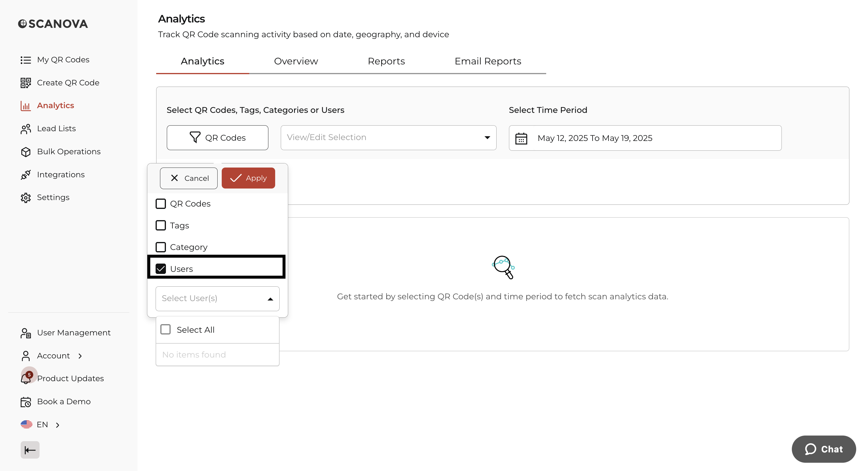The height and width of the screenshot is (471, 868).
Task: Open User Management page
Action: (x=74, y=333)
